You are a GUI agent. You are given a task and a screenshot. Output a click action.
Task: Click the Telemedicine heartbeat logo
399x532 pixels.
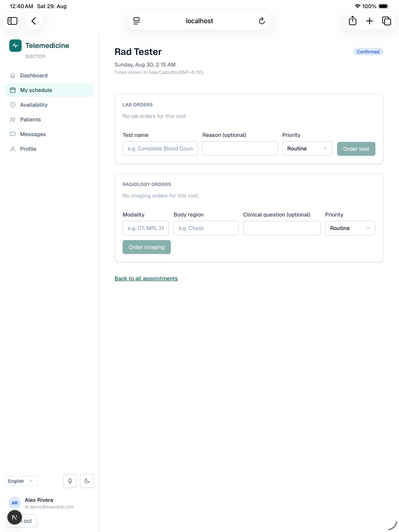(x=15, y=45)
